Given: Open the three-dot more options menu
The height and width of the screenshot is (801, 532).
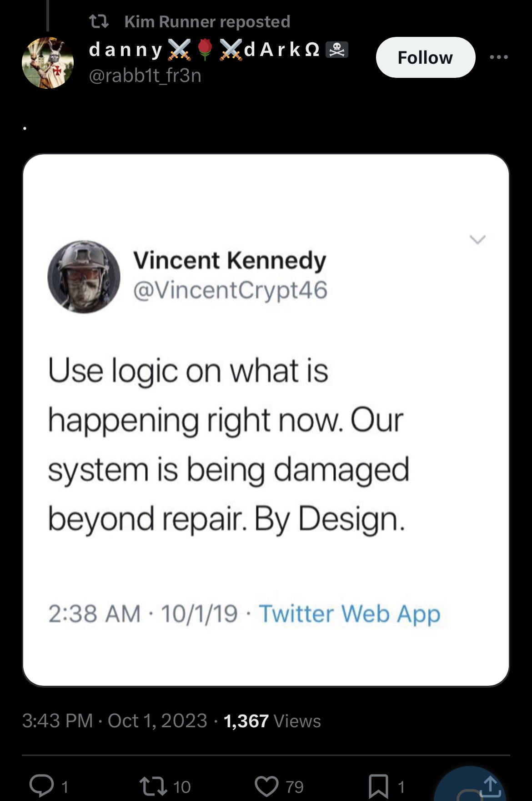Looking at the screenshot, I should click(x=499, y=57).
